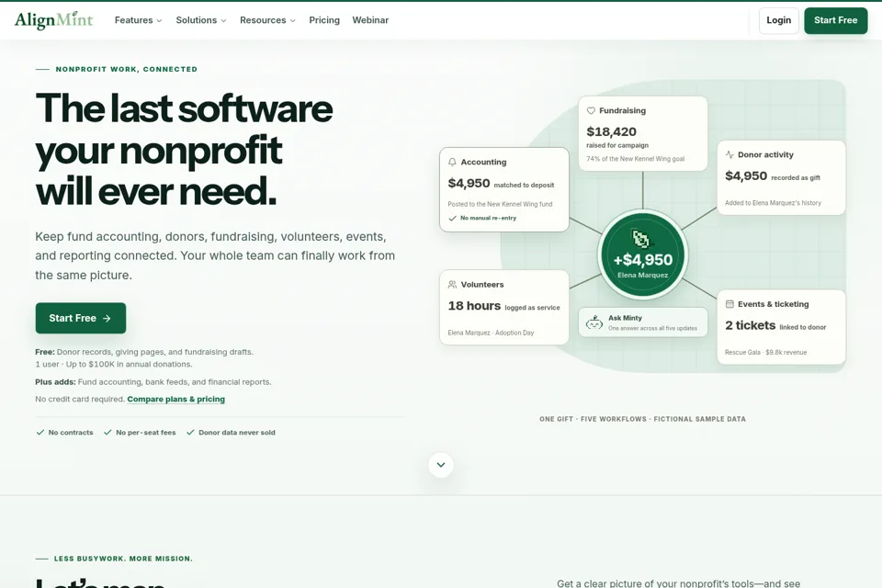Click the checkmark beside No manual re-entry
Image resolution: width=882 pixels, height=588 pixels.
452,219
